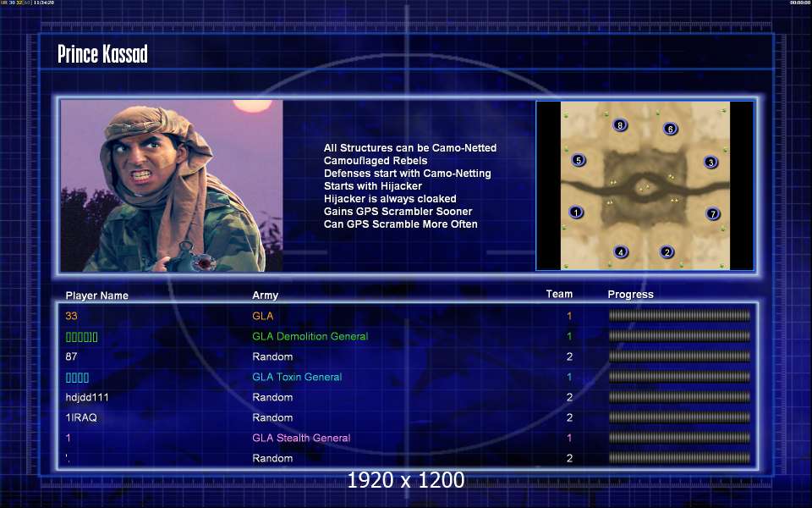Click the Player Name column header

96,295
